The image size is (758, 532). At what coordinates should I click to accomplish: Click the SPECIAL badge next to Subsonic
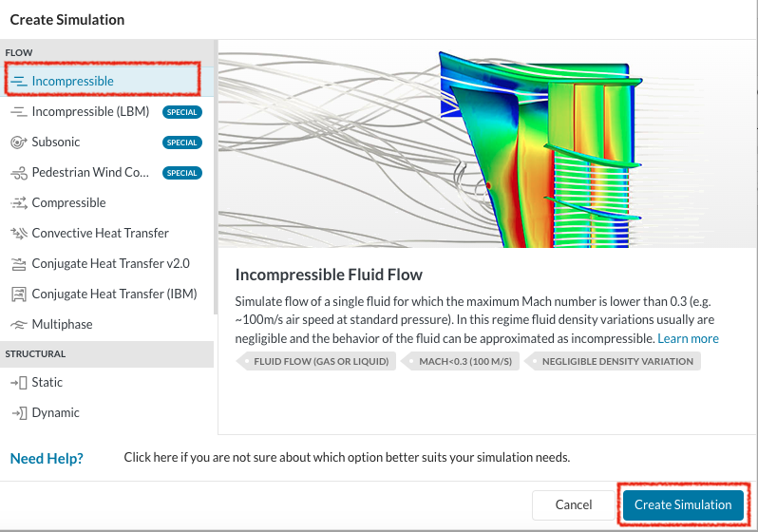[181, 142]
